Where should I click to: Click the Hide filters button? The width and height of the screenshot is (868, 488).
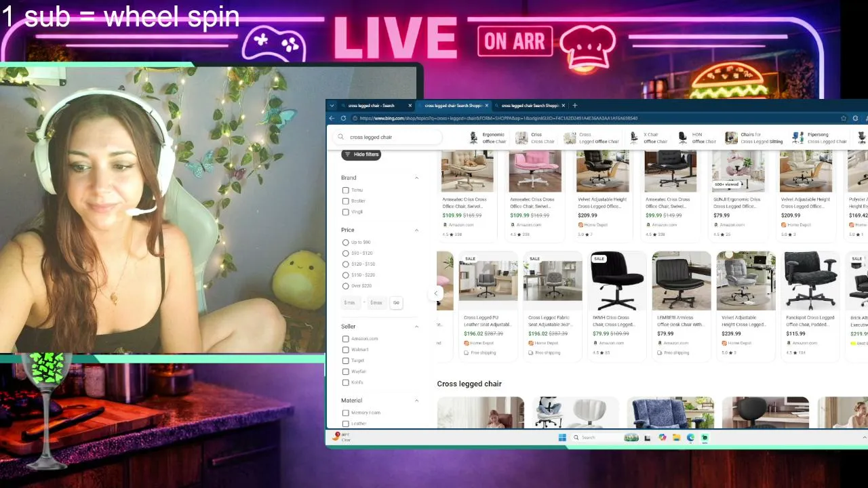point(361,155)
